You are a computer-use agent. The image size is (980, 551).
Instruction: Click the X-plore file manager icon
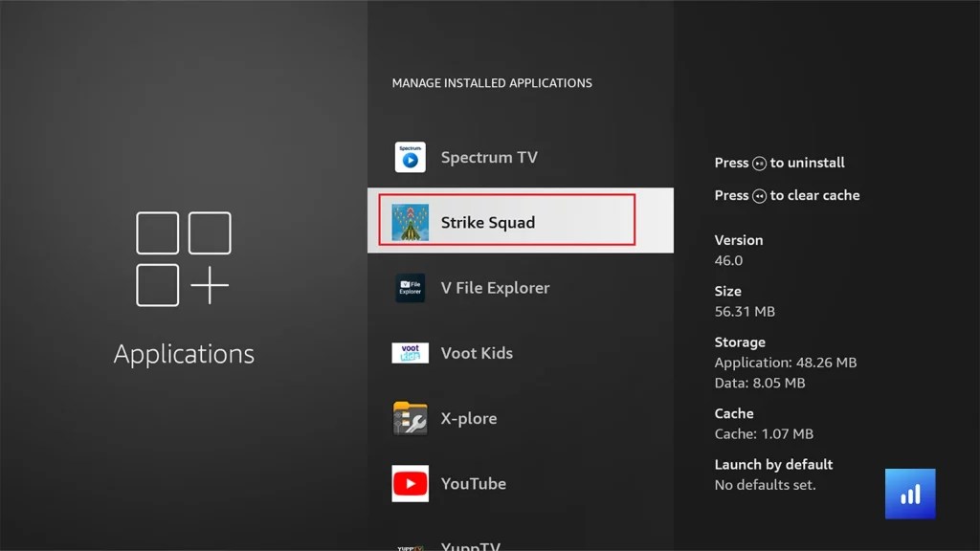[x=410, y=418]
